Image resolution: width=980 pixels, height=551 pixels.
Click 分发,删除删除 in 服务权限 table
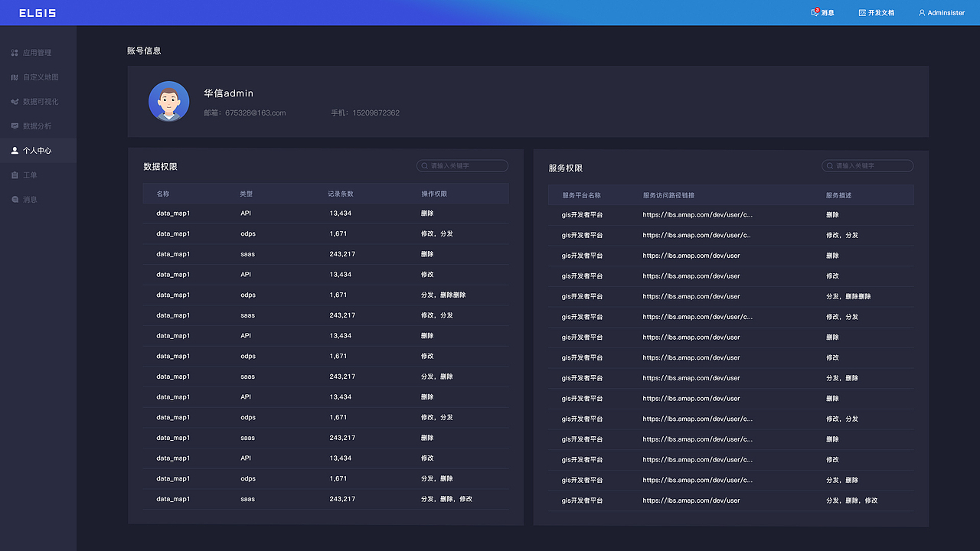click(848, 296)
